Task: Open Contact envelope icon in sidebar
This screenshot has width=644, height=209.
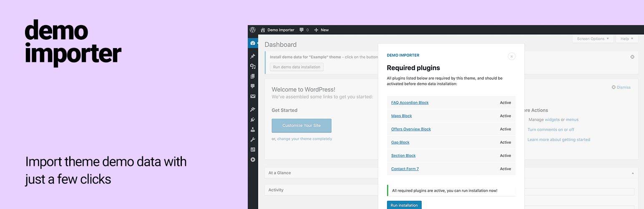Action: click(253, 96)
